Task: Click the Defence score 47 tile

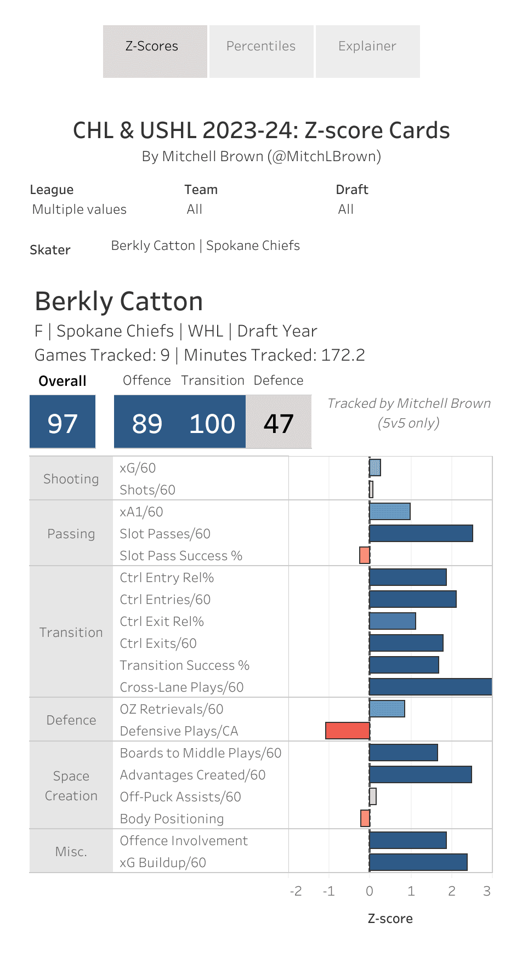Action: coord(279,423)
